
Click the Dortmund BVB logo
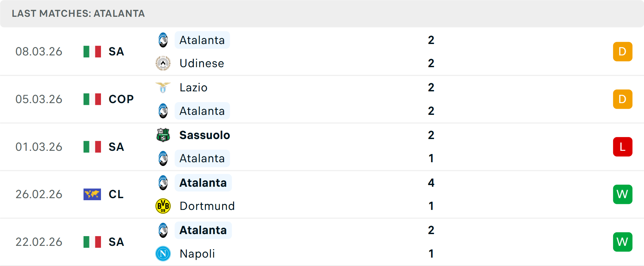(162, 206)
